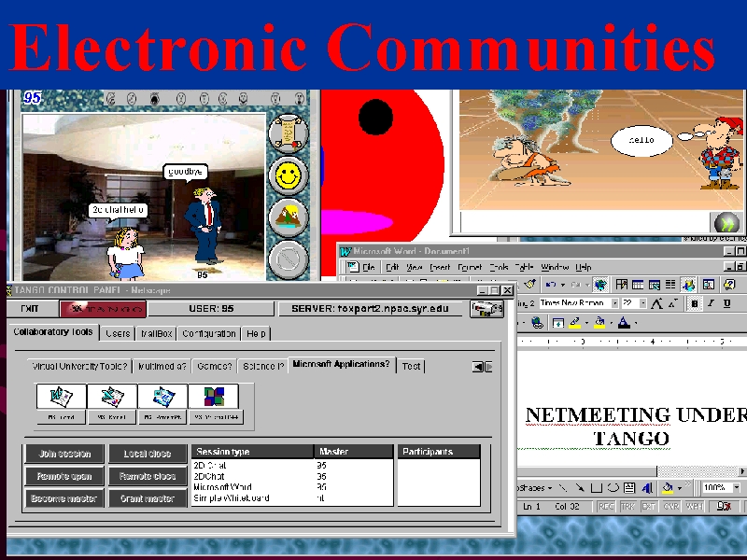Open the Font Color dropdown arrow
747x560 pixels.
tap(636, 323)
